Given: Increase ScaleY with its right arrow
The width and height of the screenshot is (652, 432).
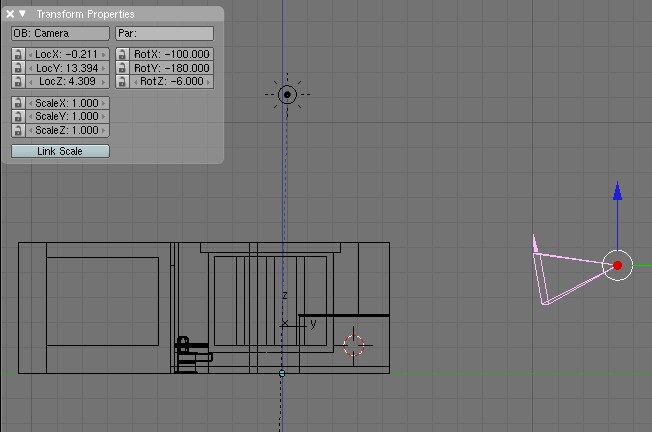Looking at the screenshot, I should point(104,117).
